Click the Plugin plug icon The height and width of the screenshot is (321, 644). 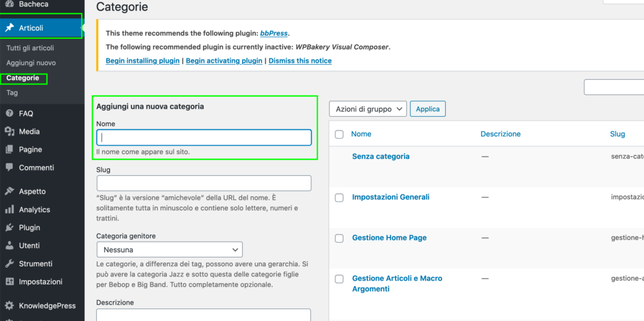tap(9, 227)
